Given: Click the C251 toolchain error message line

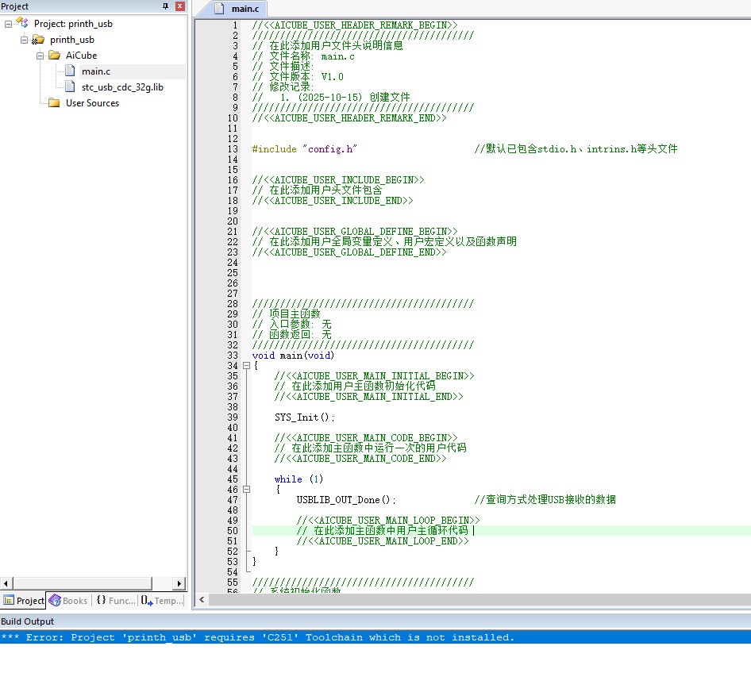Looking at the screenshot, I should [257, 637].
